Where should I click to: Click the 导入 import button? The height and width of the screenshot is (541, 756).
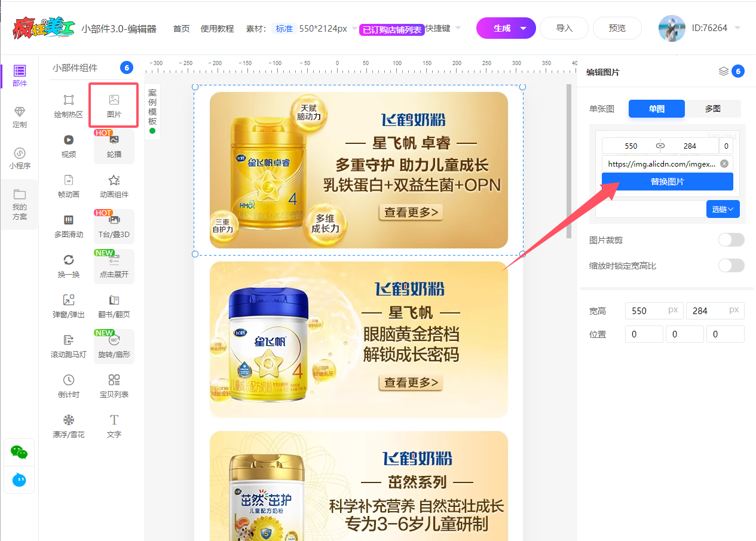[x=564, y=28]
